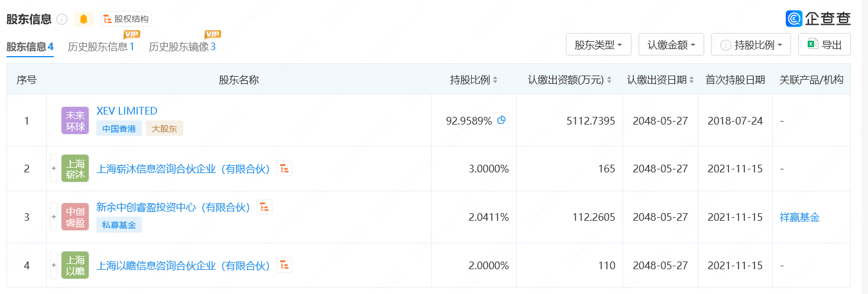Open the 股东类型 dropdown filter
The height and width of the screenshot is (294, 868).
tap(598, 45)
